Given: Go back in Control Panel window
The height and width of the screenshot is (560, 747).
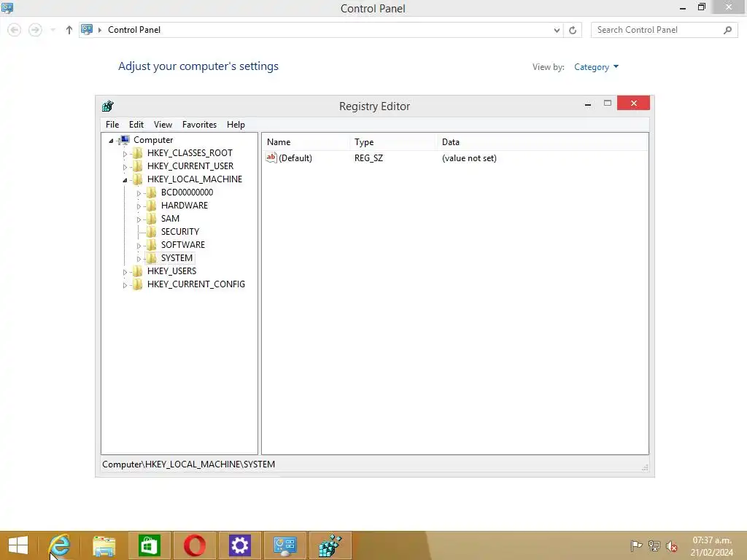Looking at the screenshot, I should point(15,30).
